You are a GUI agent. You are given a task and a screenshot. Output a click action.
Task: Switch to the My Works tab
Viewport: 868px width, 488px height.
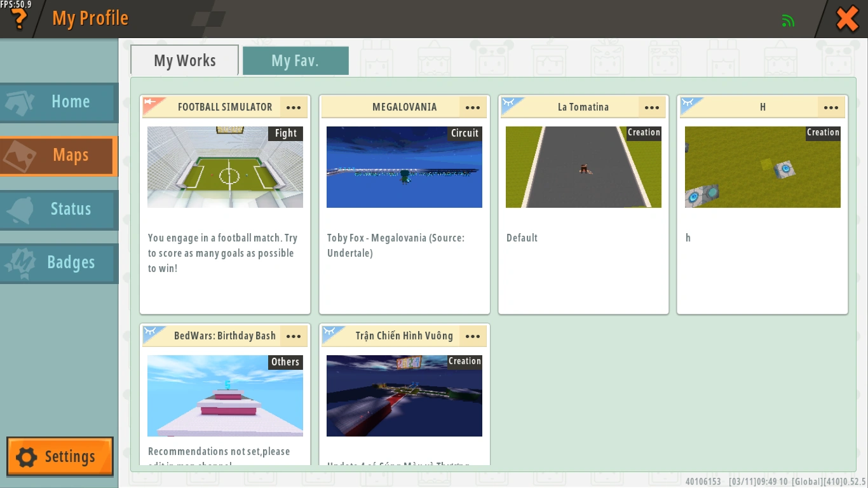point(185,60)
